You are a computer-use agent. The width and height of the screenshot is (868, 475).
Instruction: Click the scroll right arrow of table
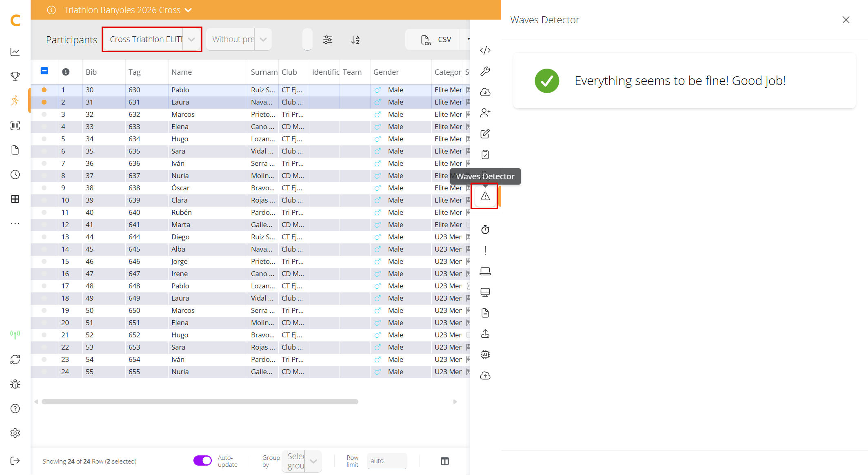(455, 401)
